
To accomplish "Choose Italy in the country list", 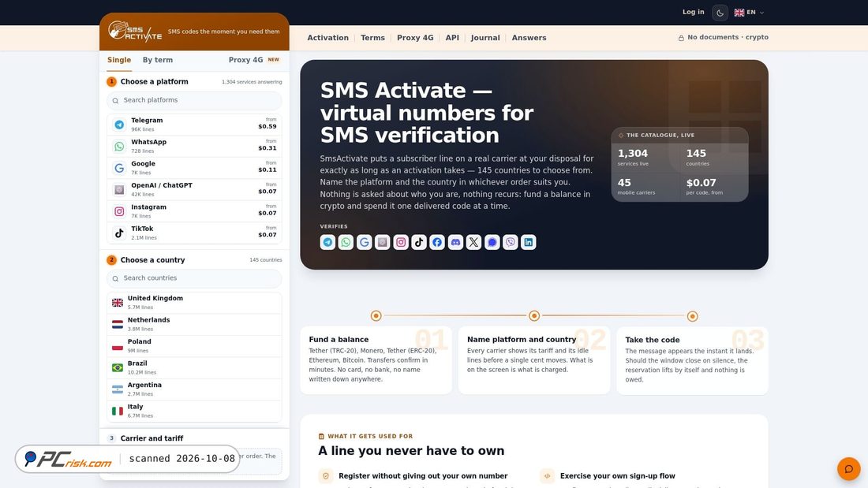I will 194,411.
